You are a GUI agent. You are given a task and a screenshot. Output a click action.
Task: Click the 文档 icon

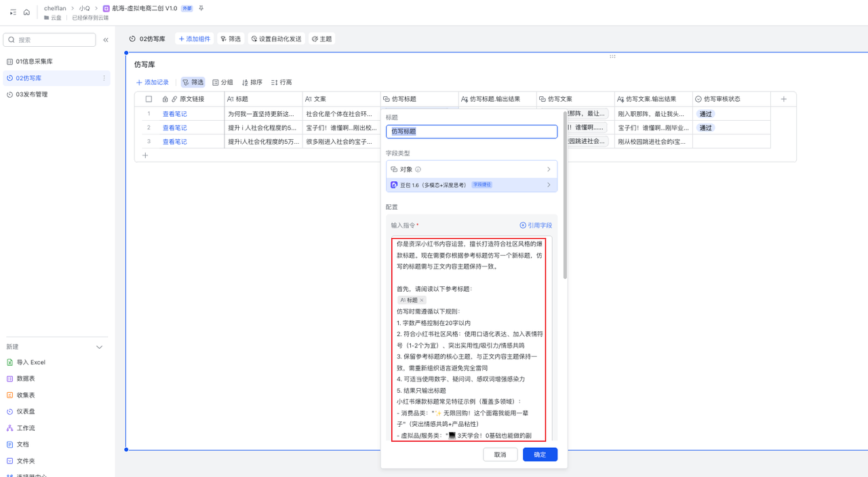pos(9,444)
